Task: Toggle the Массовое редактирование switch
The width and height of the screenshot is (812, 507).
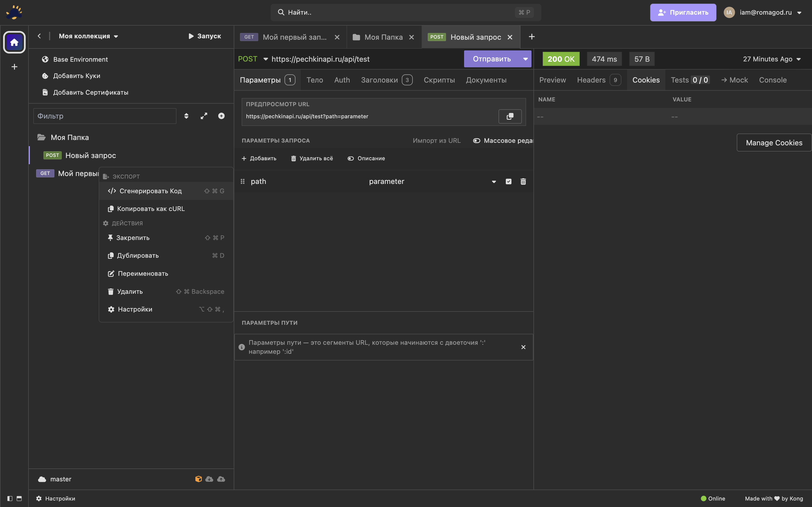Action: pos(476,141)
